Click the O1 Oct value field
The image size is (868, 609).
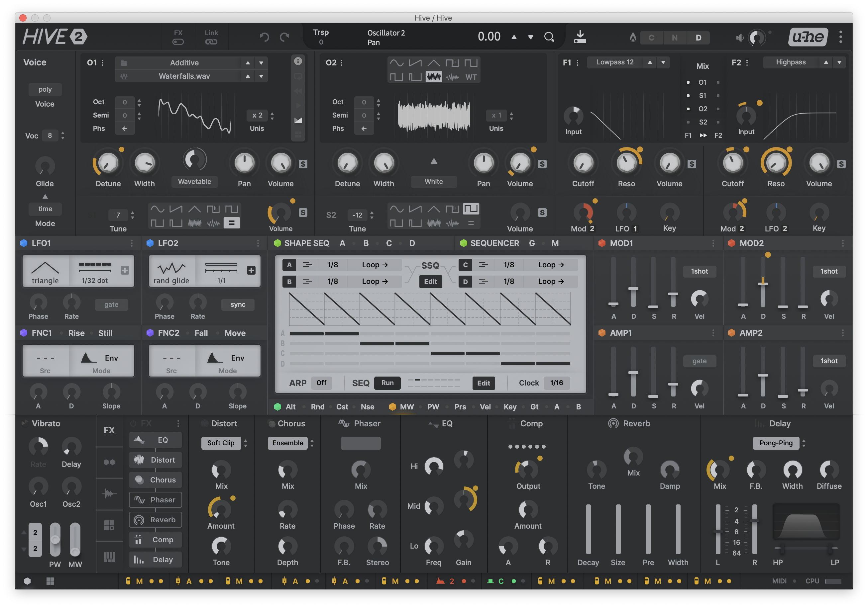(x=125, y=102)
